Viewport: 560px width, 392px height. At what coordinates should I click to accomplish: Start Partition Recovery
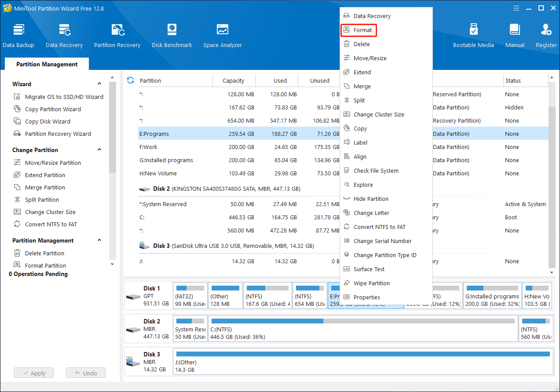coord(117,34)
